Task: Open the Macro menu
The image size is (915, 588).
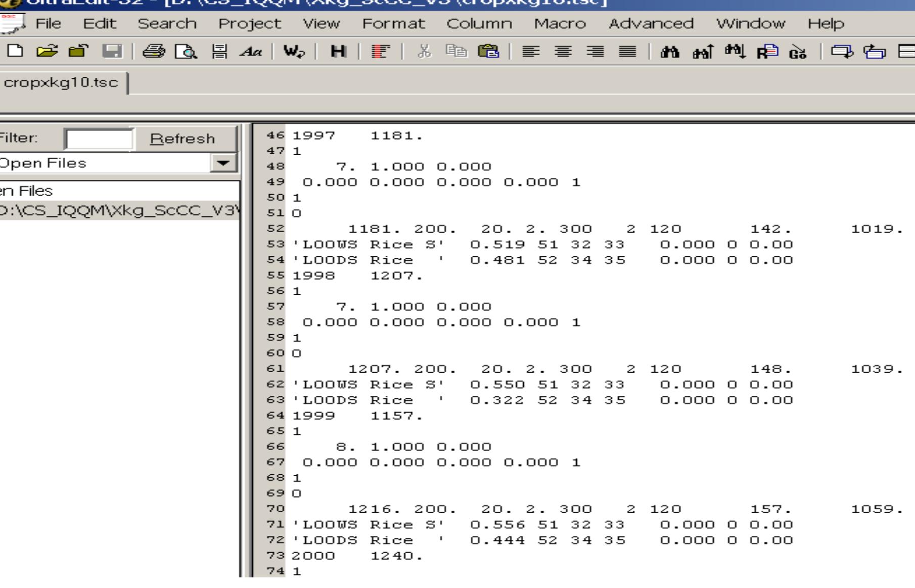Action: click(x=560, y=23)
